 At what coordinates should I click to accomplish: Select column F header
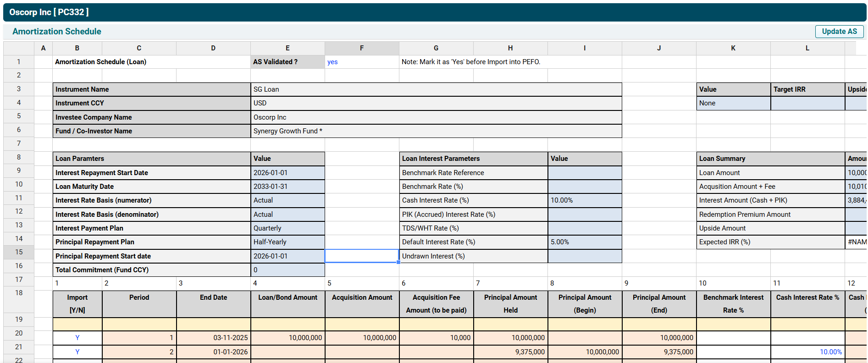pyautogui.click(x=361, y=48)
